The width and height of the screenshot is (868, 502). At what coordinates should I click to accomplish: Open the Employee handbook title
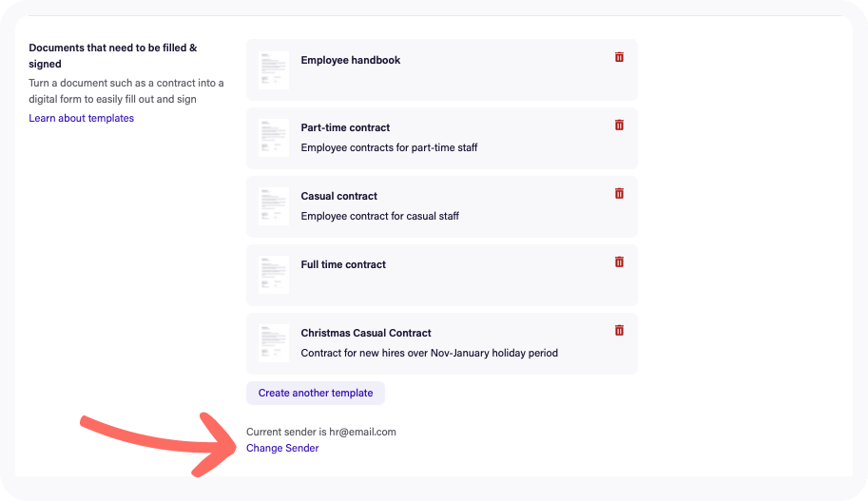point(351,60)
